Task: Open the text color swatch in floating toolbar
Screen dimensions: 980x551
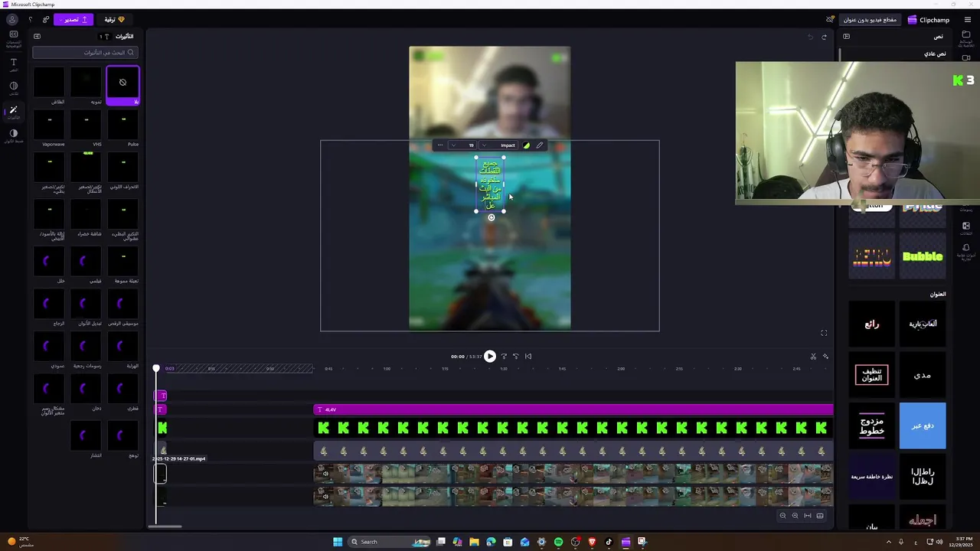Action: pos(526,145)
